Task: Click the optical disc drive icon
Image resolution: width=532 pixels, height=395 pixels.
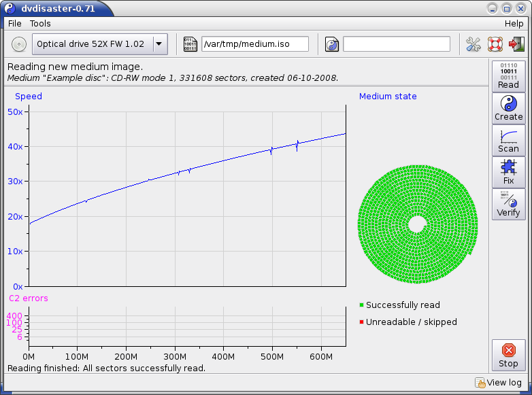Action: 19,44
